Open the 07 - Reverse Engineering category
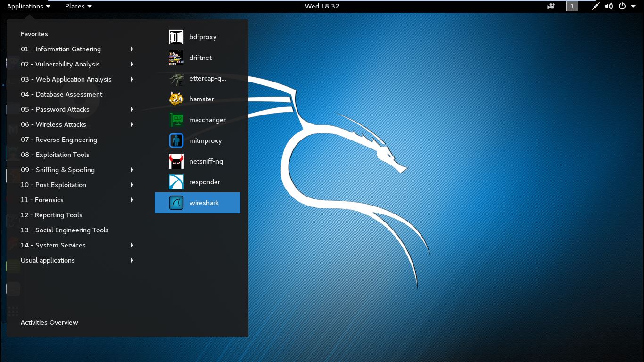This screenshot has height=362, width=644. [58, 140]
